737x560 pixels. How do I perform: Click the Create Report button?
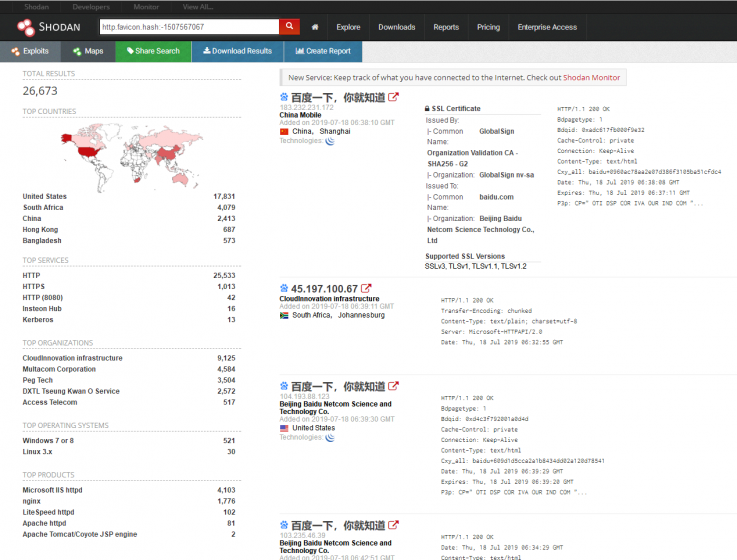tap(323, 51)
